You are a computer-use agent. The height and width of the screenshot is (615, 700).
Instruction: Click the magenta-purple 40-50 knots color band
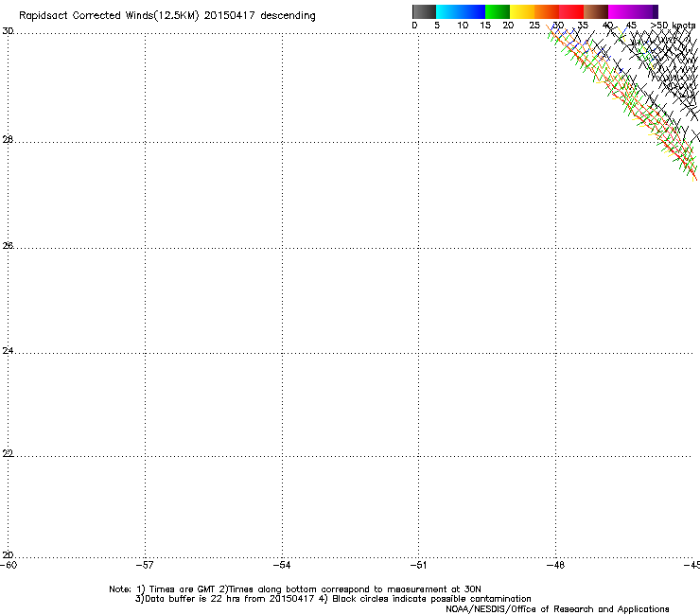point(633,11)
